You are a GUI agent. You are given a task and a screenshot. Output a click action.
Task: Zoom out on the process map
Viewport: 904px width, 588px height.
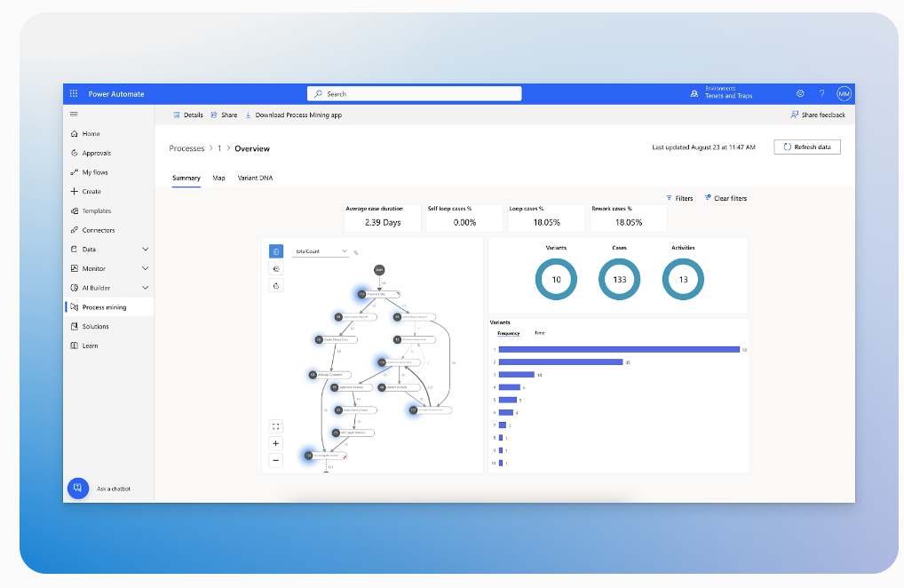click(x=275, y=460)
